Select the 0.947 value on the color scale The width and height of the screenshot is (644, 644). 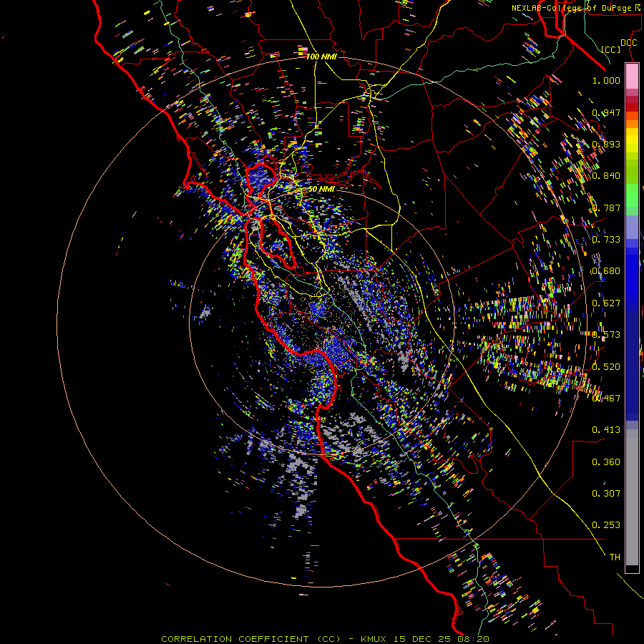coord(606,112)
